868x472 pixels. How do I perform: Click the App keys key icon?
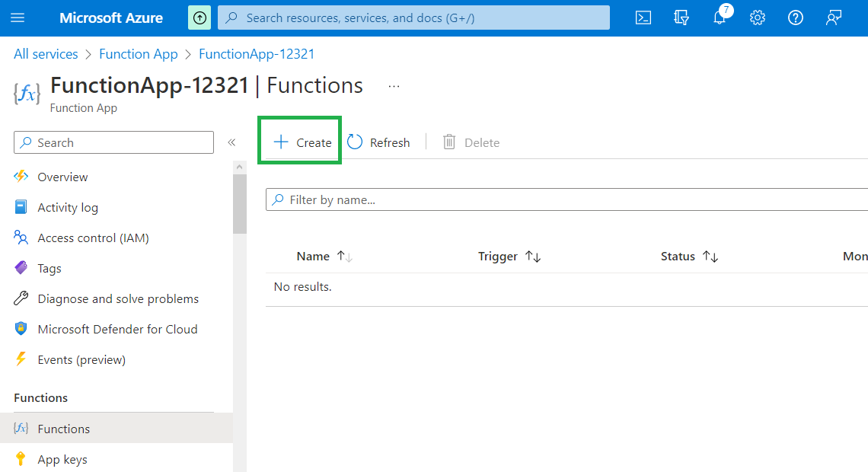click(x=21, y=459)
